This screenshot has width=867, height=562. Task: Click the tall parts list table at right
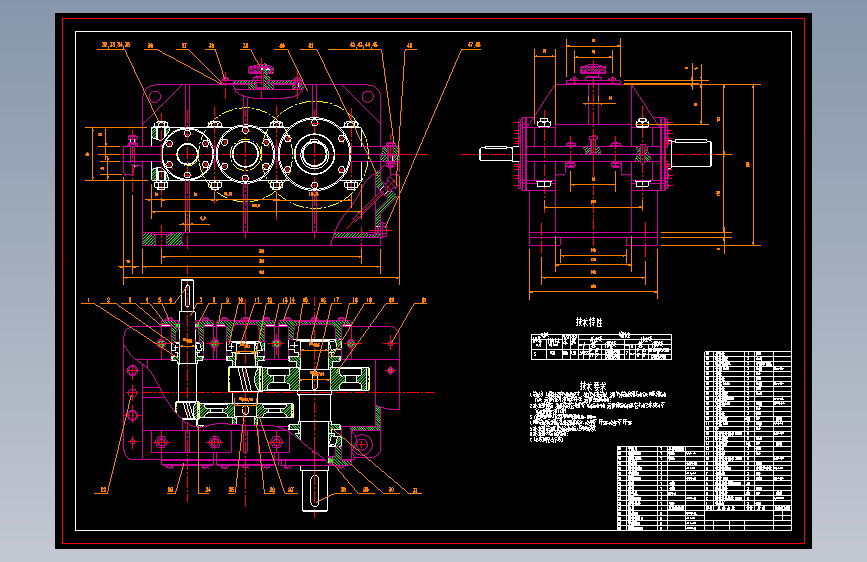(x=748, y=431)
